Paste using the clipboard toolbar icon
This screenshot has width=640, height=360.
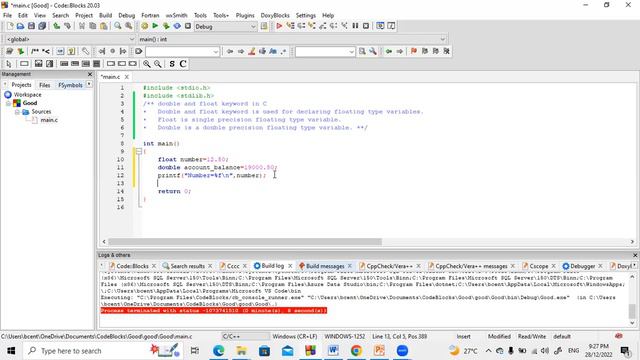click(x=104, y=26)
